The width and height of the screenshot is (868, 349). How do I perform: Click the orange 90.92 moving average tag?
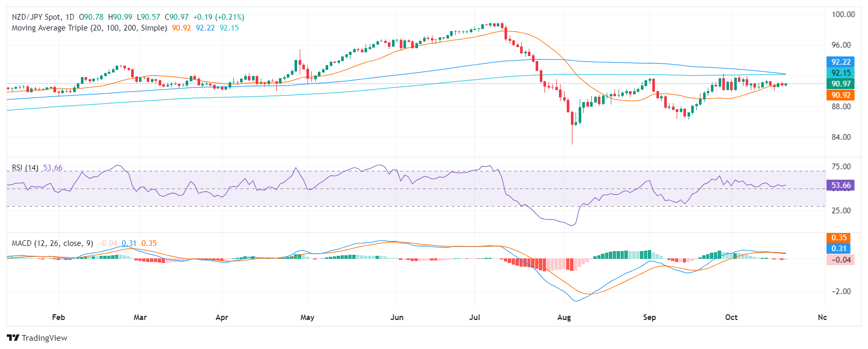(840, 95)
